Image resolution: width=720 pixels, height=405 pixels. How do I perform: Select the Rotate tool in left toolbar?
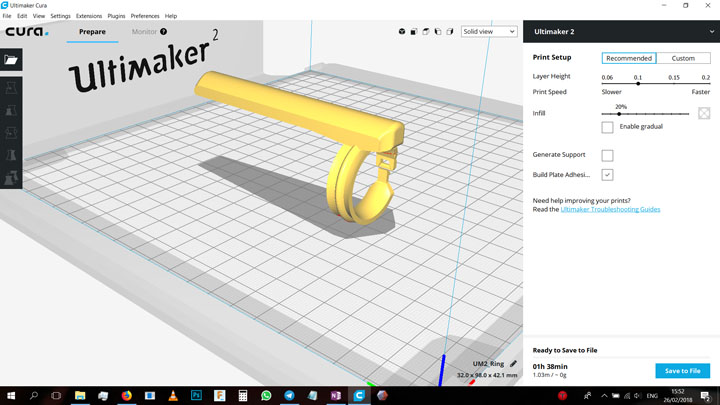11,133
